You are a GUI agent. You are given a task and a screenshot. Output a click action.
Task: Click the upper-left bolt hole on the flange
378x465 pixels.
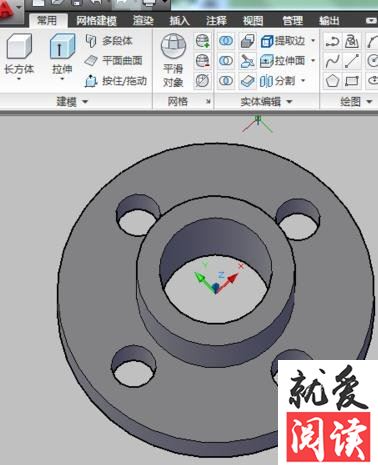pos(137,215)
